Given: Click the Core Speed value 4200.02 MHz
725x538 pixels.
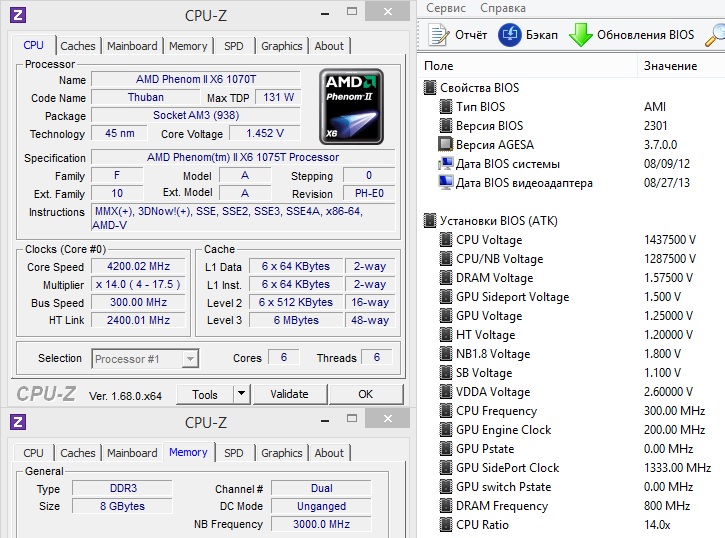Looking at the screenshot, I should pos(138,266).
